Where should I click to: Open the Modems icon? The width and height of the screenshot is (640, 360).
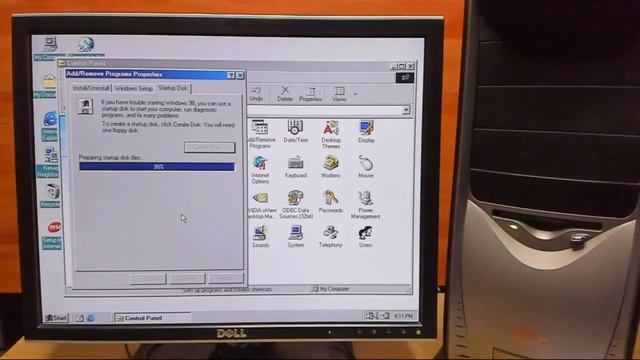point(331,167)
